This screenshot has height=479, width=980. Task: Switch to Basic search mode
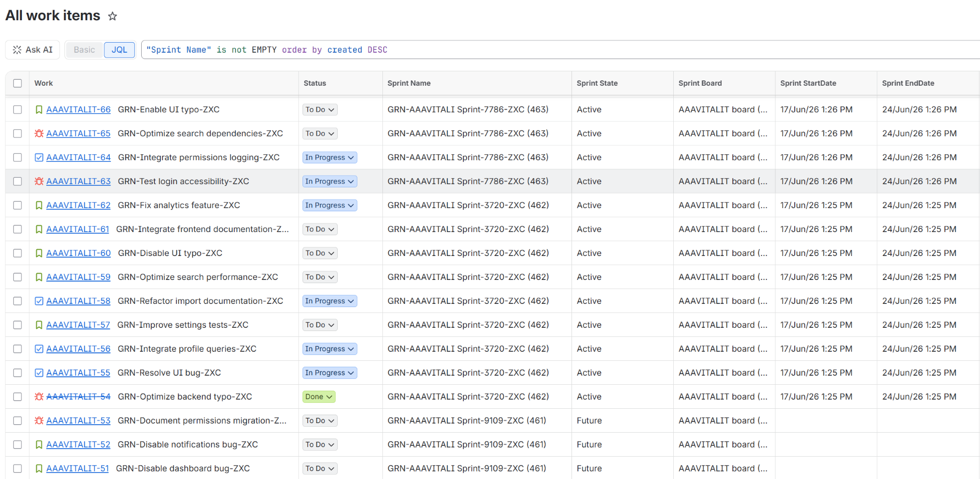click(84, 49)
